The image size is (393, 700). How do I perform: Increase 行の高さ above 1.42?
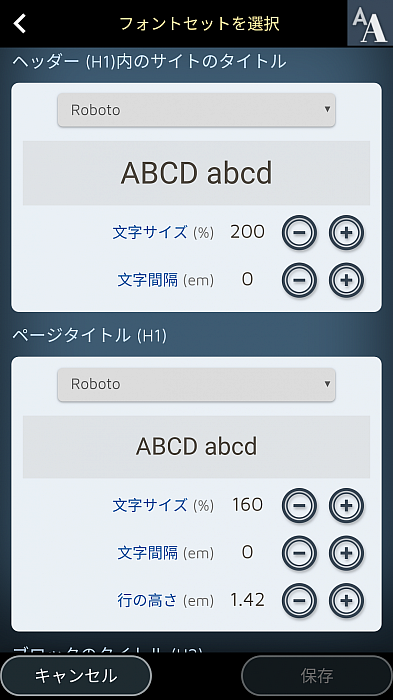[x=347, y=601]
